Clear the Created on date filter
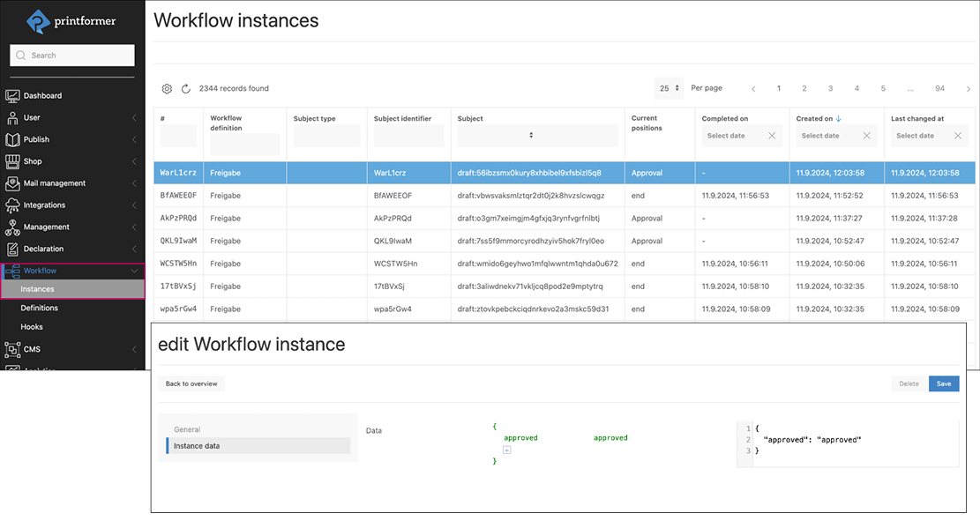The width and height of the screenshot is (980, 521). (x=868, y=136)
